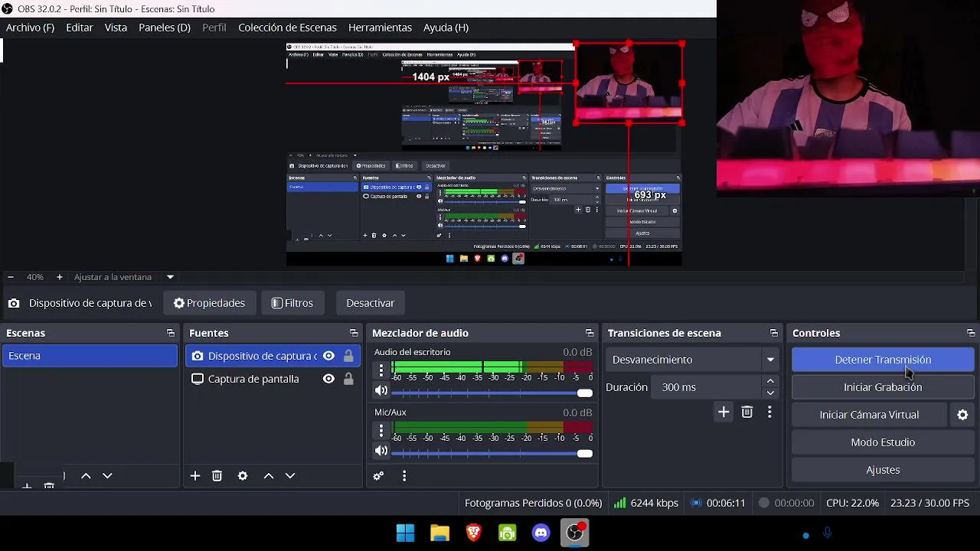
Task: Open Editar menu
Action: point(80,28)
